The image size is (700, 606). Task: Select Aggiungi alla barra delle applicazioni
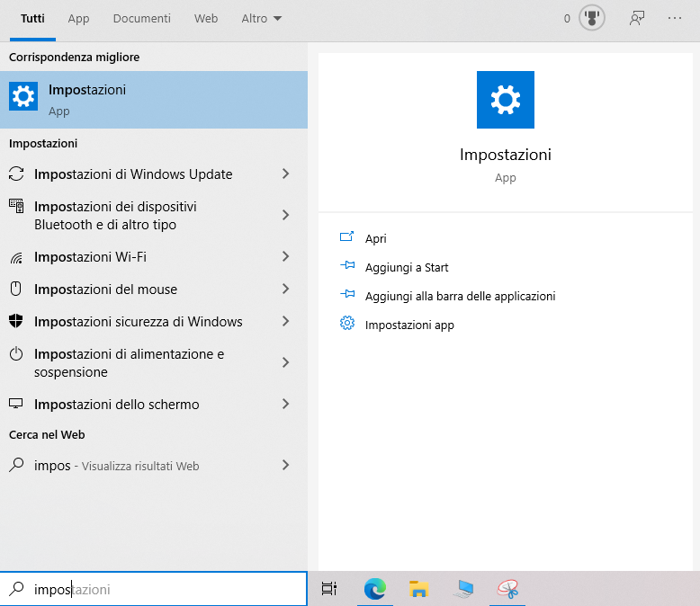point(459,296)
